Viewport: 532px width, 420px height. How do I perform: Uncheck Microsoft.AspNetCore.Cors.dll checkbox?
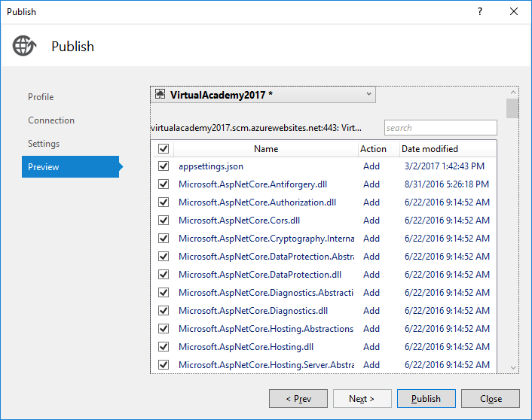(x=164, y=221)
